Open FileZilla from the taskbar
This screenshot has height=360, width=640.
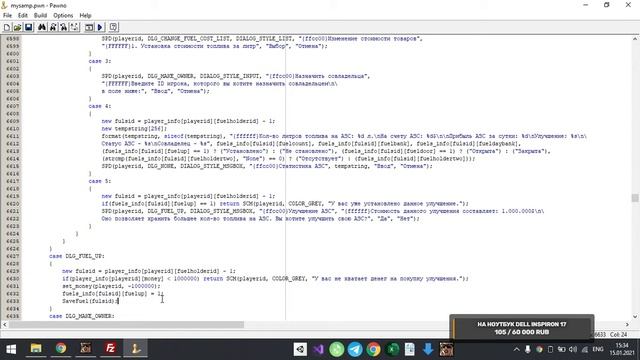coord(110,349)
